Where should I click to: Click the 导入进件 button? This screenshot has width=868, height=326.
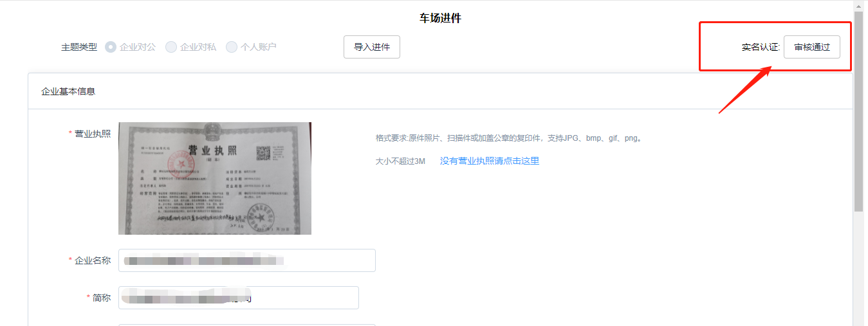pyautogui.click(x=372, y=47)
